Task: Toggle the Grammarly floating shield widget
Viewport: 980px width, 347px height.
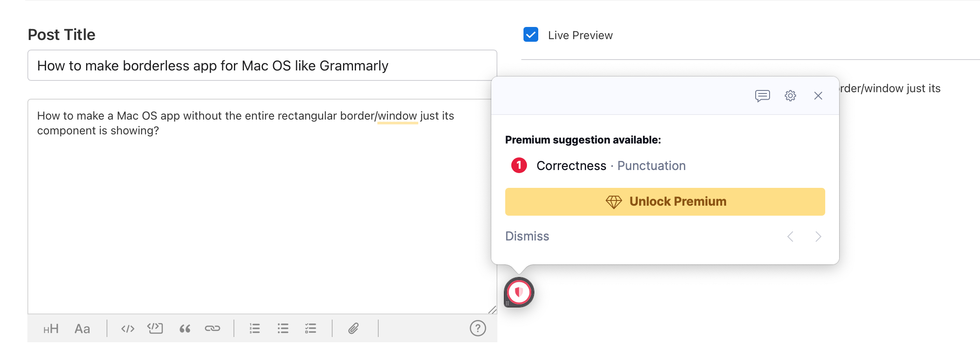Action: 519,292
